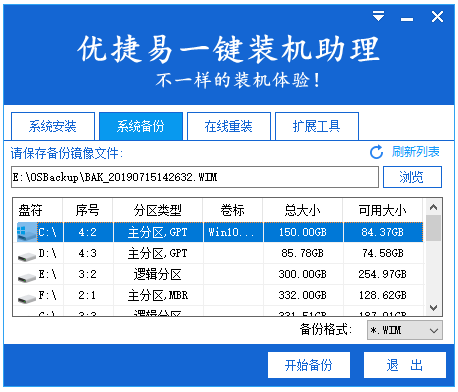Click into the backup image path field
This screenshot has height=392, width=458.
pyautogui.click(x=195, y=177)
